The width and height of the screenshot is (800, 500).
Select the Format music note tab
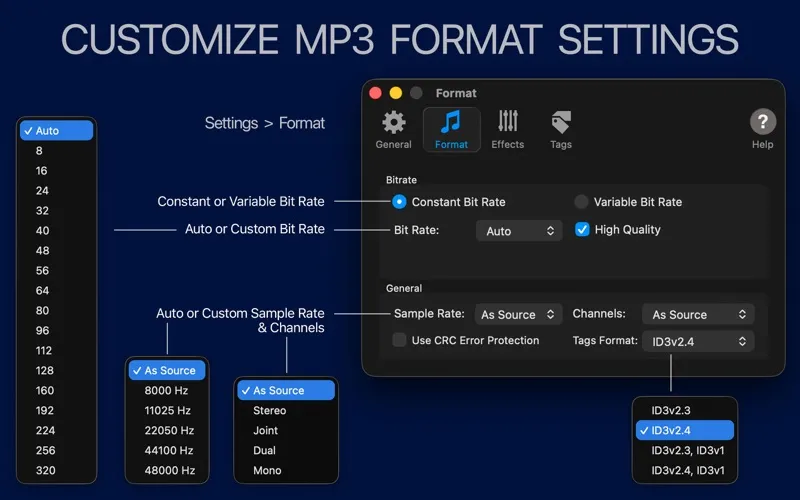point(452,130)
